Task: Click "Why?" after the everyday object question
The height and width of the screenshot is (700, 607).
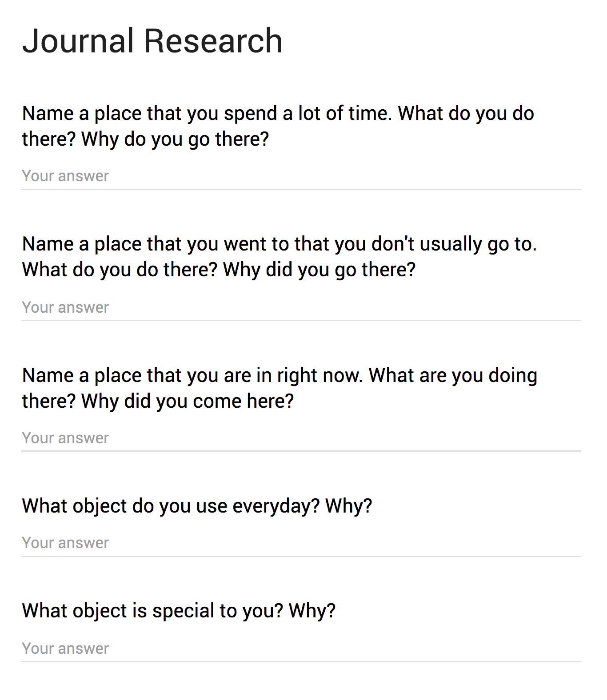Action: tap(349, 506)
